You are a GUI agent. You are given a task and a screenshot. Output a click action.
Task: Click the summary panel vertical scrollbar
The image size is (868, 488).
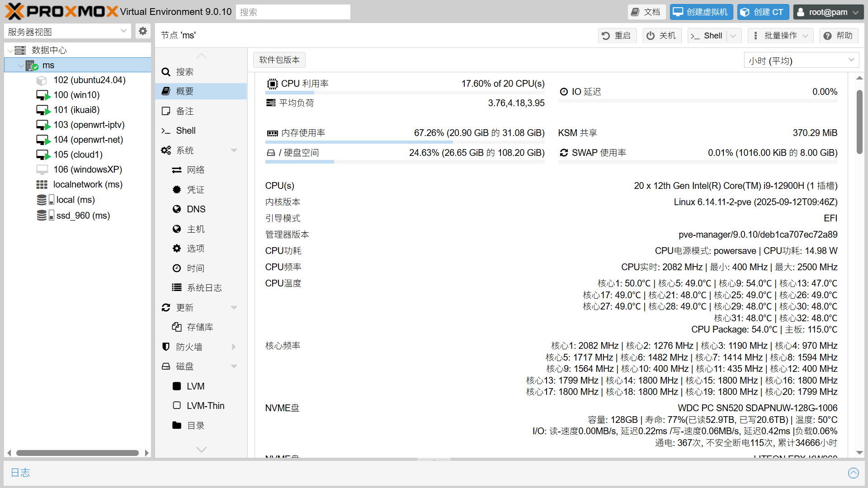859,122
